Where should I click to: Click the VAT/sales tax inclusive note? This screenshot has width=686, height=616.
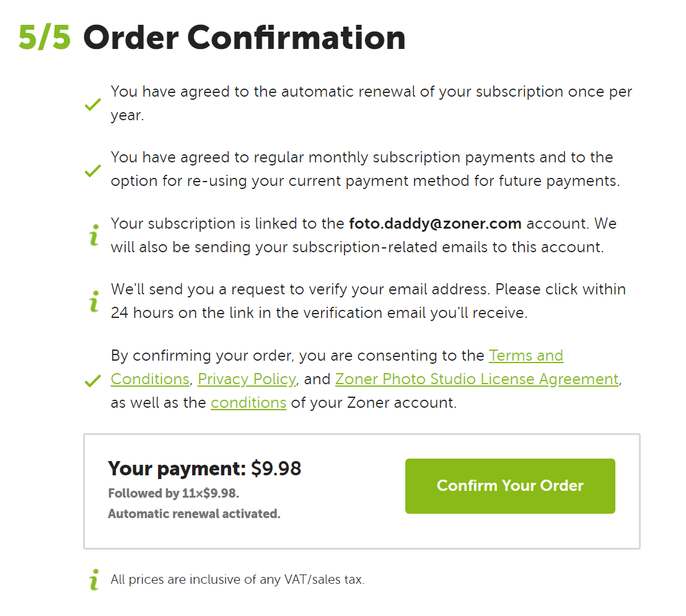click(x=237, y=580)
